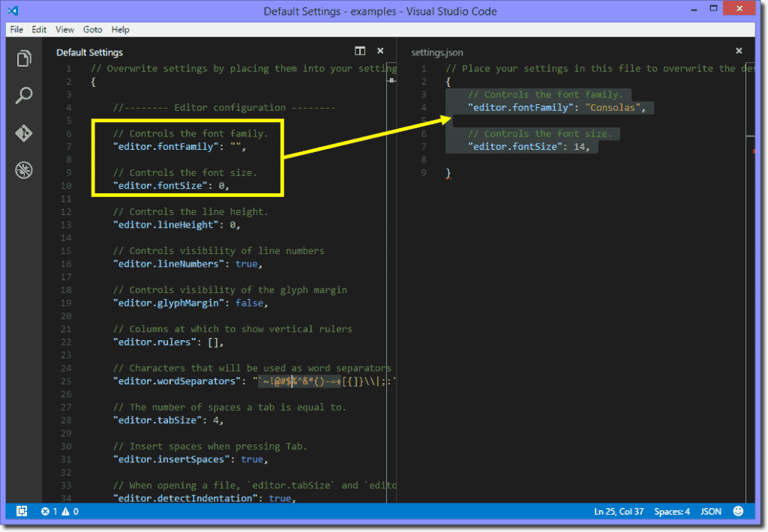The width and height of the screenshot is (768, 532).
Task: Click the false value of editor.glyphMargin
Action: click(249, 303)
